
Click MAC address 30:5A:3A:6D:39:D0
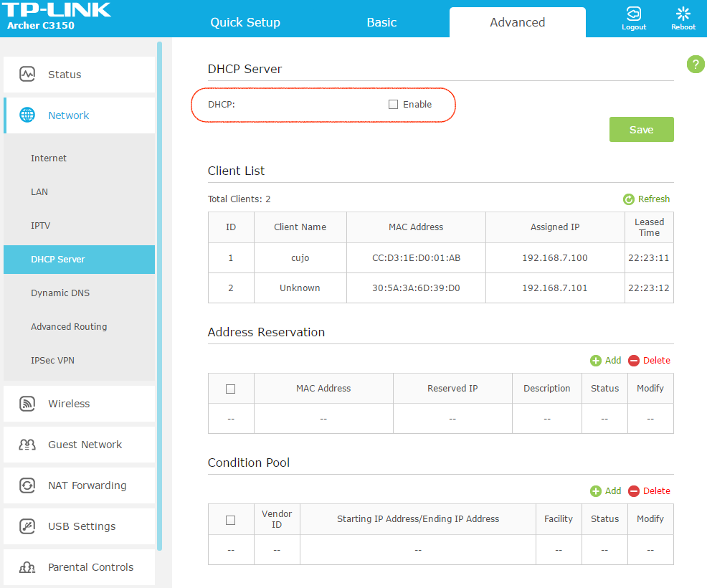(x=416, y=288)
